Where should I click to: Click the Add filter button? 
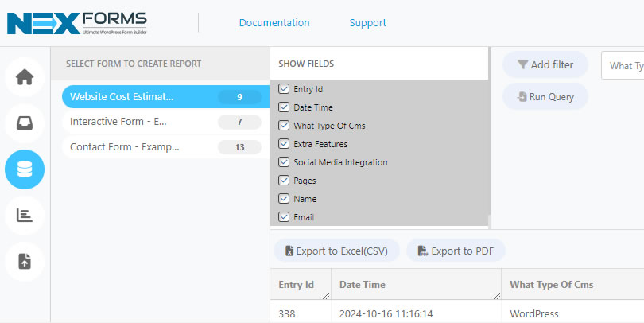pyautogui.click(x=545, y=64)
